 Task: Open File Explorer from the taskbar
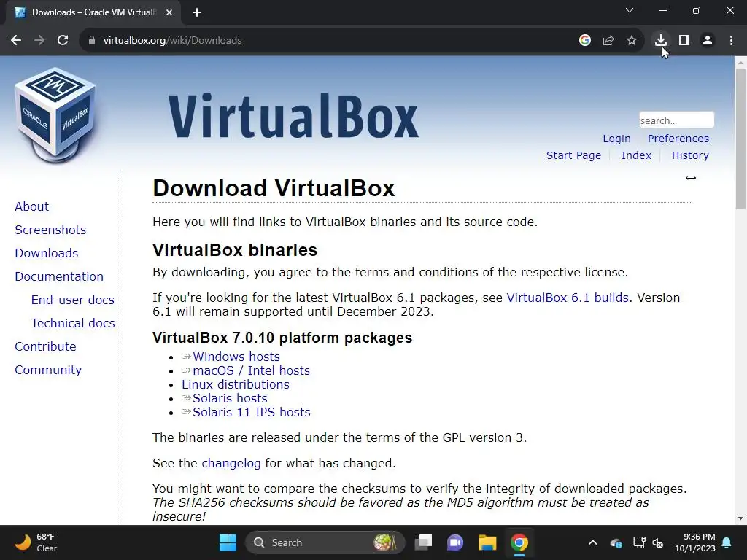pyautogui.click(x=487, y=542)
